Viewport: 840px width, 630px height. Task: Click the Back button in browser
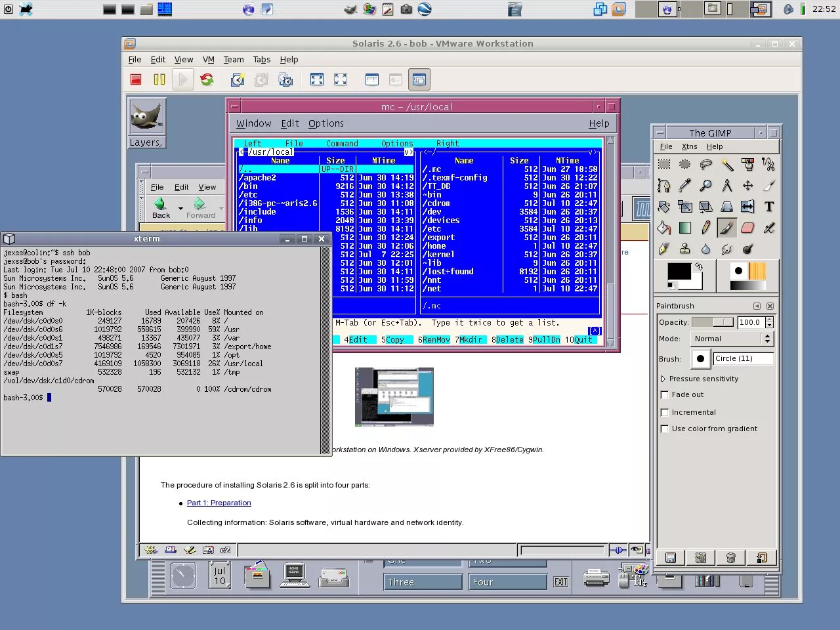[x=161, y=207]
